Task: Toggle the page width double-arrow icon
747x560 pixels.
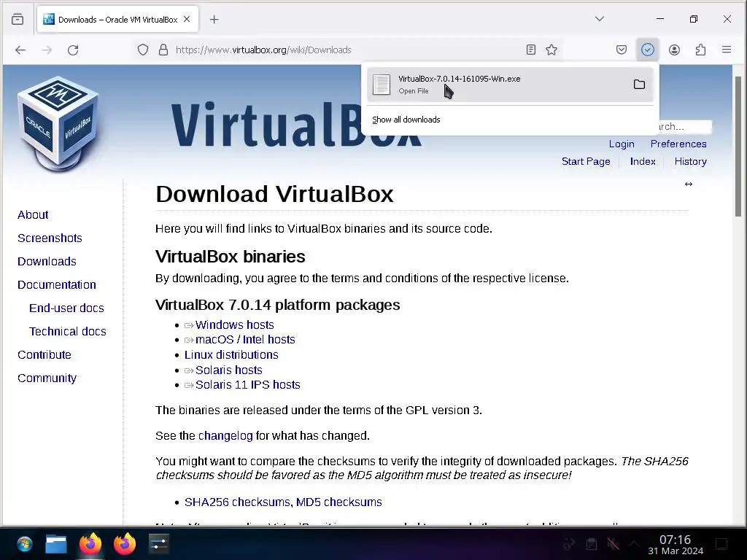Action: tap(689, 184)
